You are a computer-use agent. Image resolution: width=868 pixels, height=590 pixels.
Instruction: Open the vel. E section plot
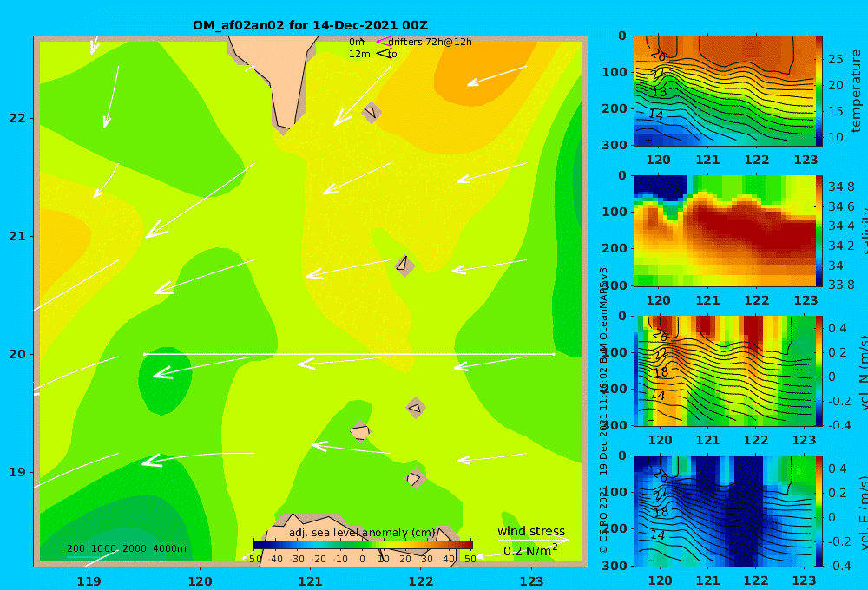tap(724, 511)
